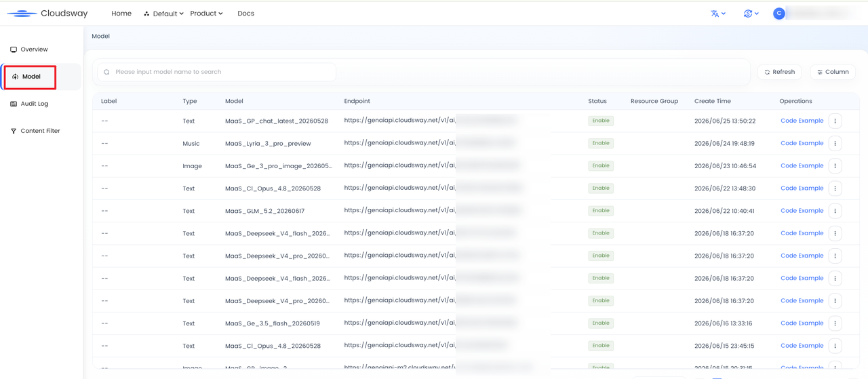Click the Status column header

click(x=597, y=101)
